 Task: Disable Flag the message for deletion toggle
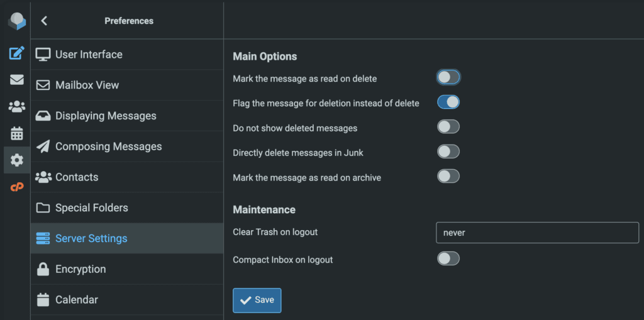pyautogui.click(x=448, y=102)
